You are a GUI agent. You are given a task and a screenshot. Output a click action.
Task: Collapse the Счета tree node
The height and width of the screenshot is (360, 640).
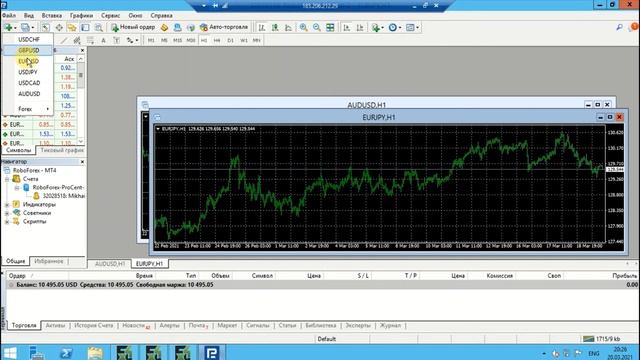[x=7, y=179]
